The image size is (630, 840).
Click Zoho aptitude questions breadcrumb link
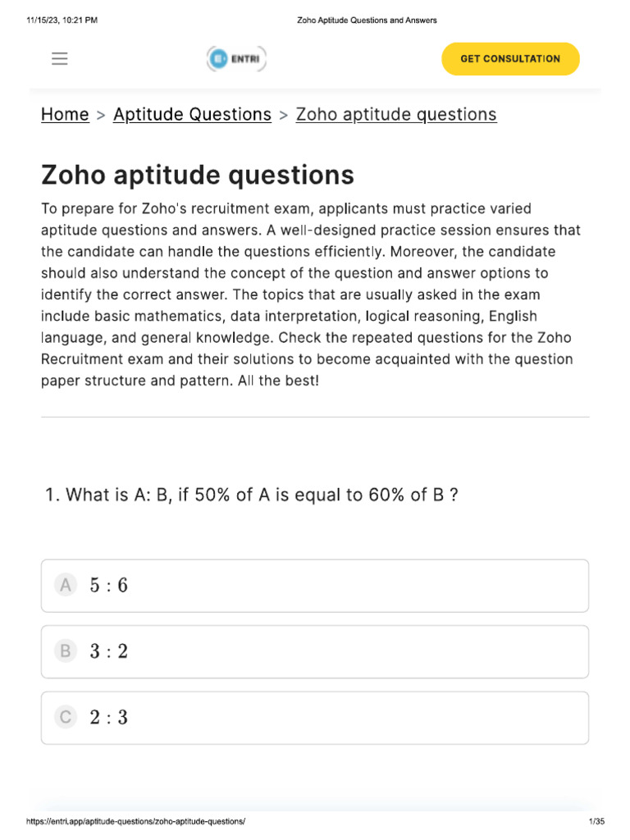coord(396,115)
